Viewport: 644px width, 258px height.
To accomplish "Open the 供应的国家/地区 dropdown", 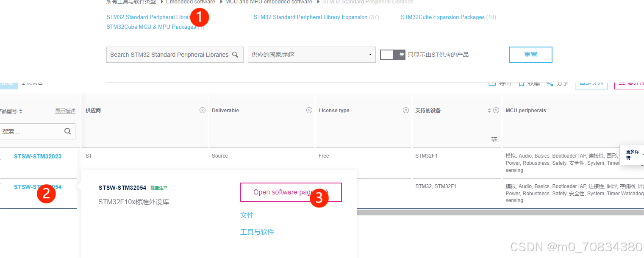I will coord(312,55).
